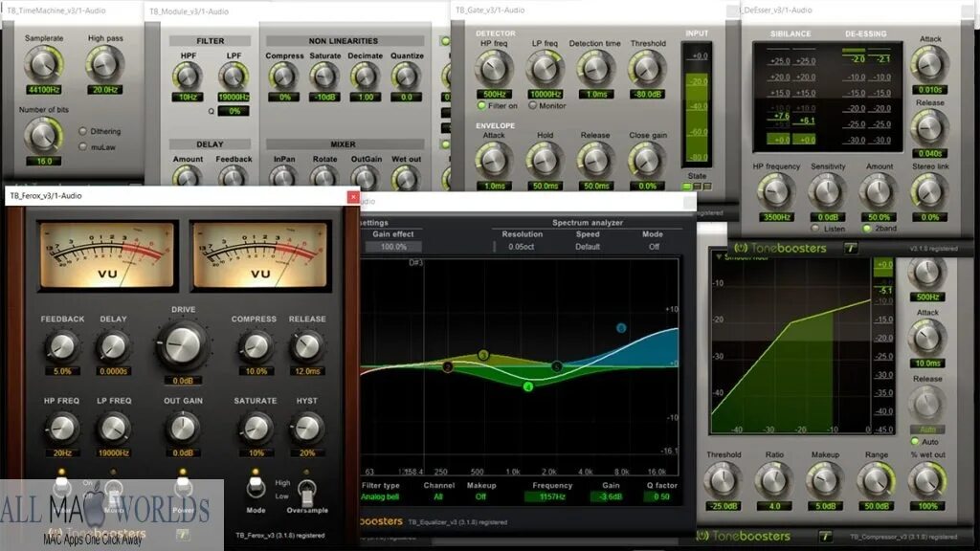Click the T icon in DeEsser footer
Viewport: 980px width, 551px height.
point(851,248)
